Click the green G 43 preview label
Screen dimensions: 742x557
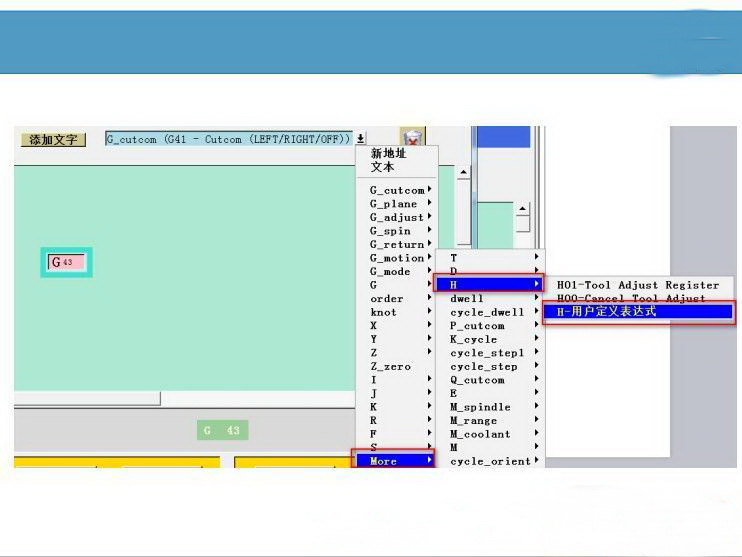(x=222, y=430)
